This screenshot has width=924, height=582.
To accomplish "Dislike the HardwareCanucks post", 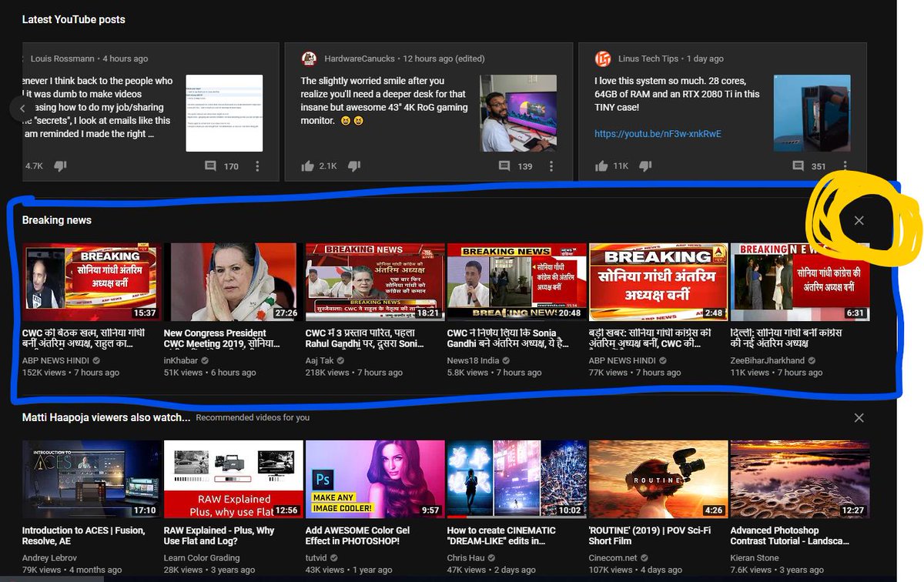I will click(x=354, y=166).
